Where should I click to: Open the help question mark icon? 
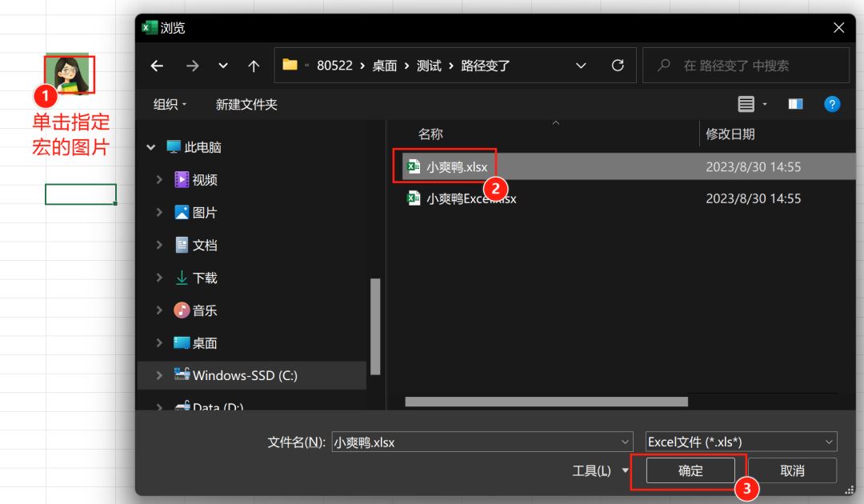coord(832,104)
